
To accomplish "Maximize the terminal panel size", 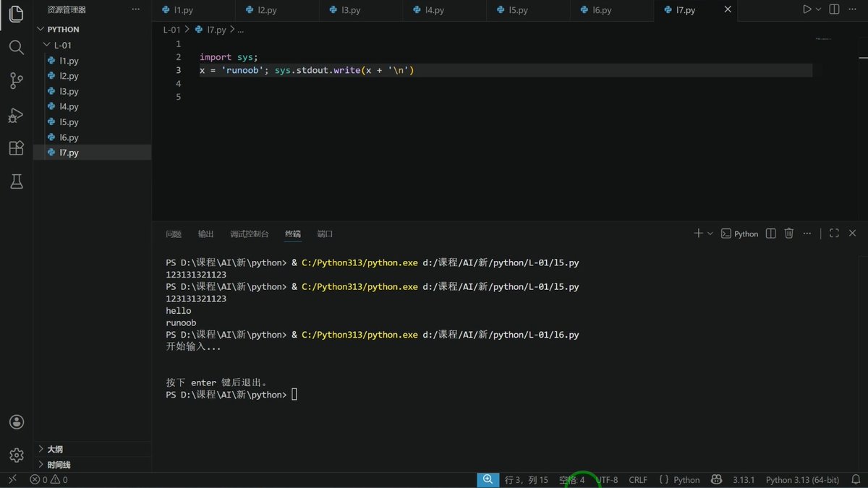I will point(834,234).
